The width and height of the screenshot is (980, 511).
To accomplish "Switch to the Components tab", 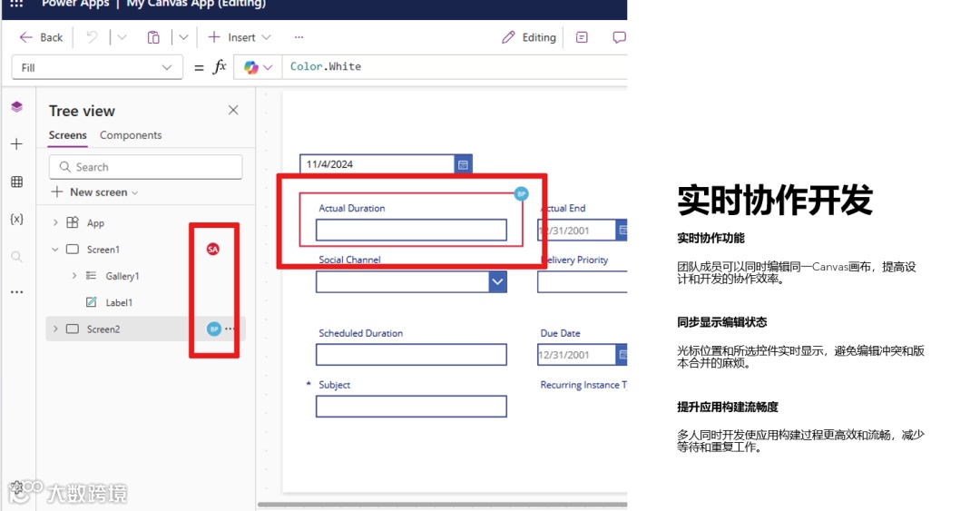I will click(x=131, y=135).
